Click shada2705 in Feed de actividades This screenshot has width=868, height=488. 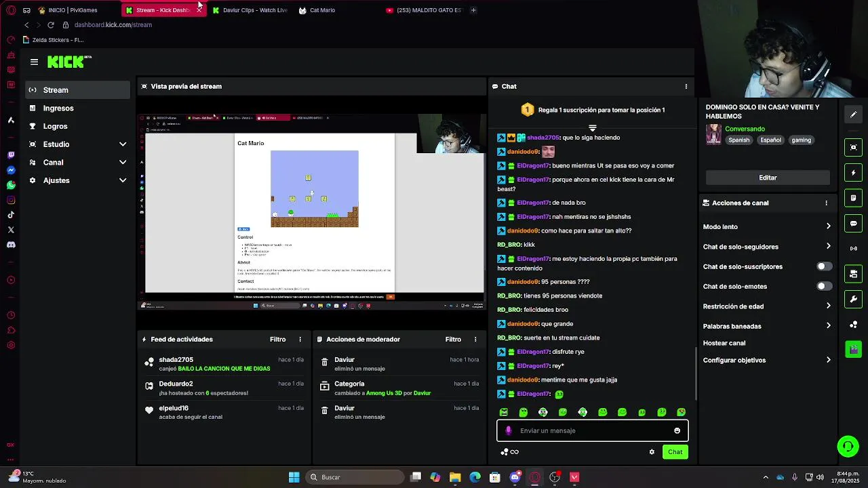[x=176, y=360]
